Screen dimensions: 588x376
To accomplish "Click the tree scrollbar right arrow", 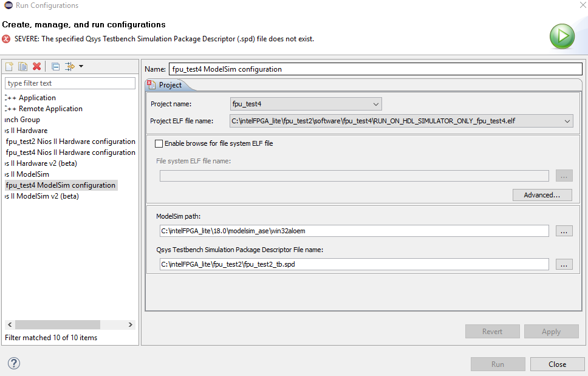I will pyautogui.click(x=131, y=324).
